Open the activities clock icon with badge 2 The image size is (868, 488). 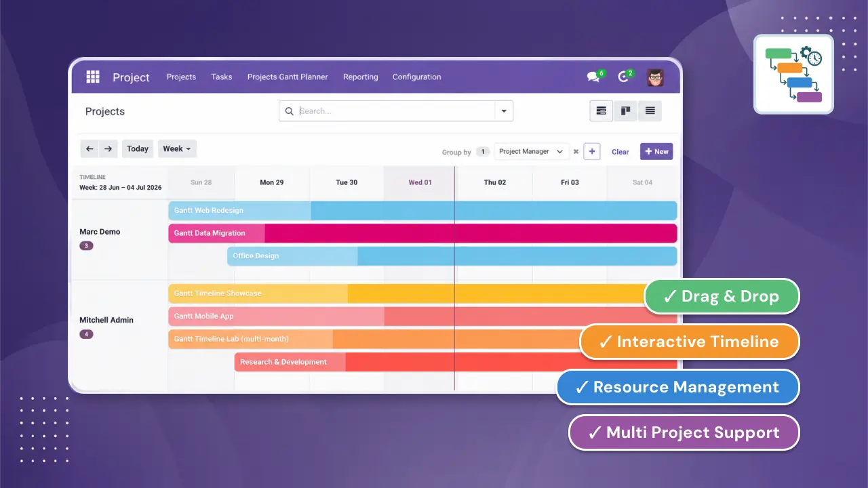click(x=624, y=77)
